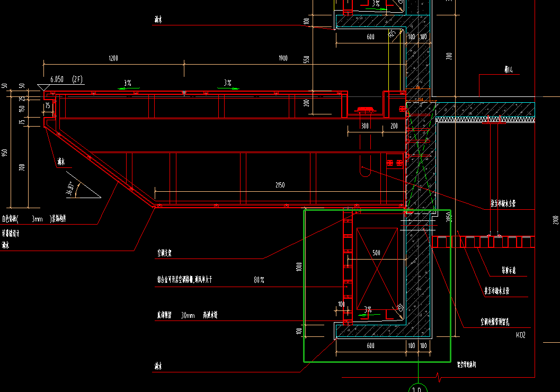
Task: Click the 白色铝板 material note
Action: coord(10,218)
